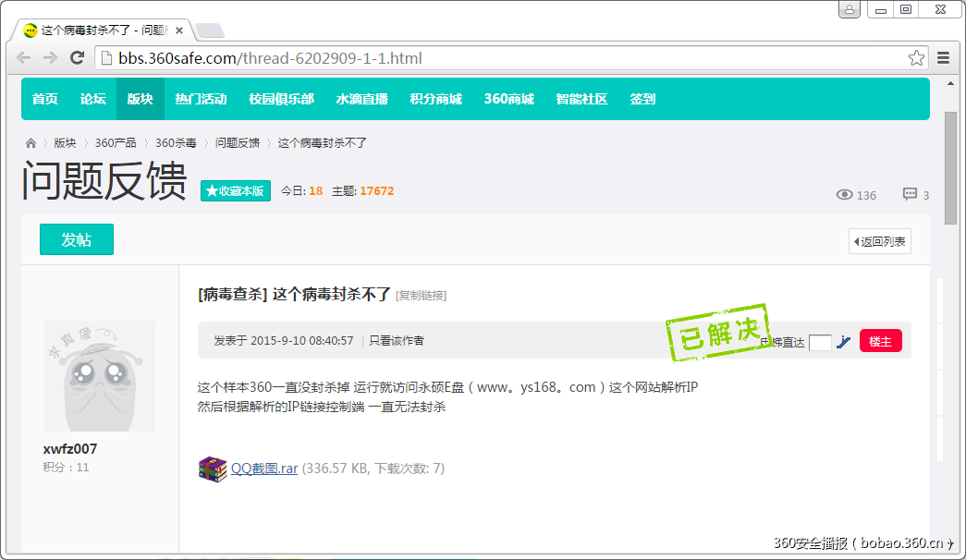Image resolution: width=966 pixels, height=560 pixels.
Task: Bookmark page using the star icon
Action: click(916, 57)
